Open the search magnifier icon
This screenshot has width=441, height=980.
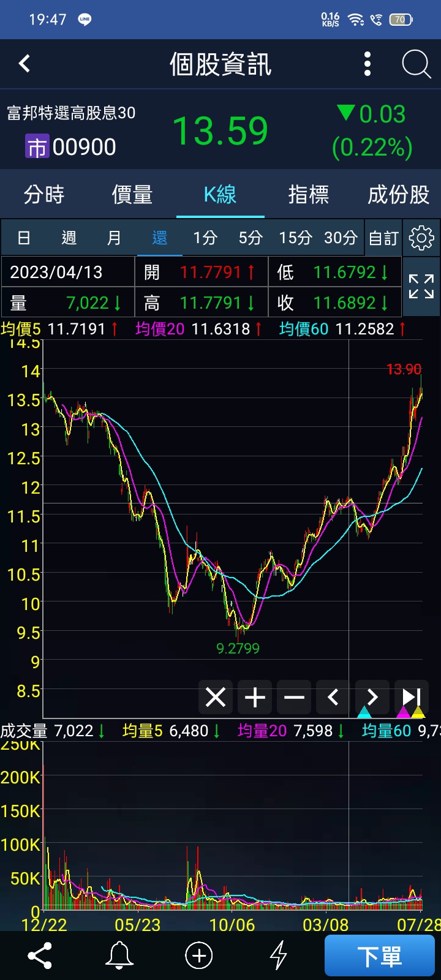[x=417, y=64]
